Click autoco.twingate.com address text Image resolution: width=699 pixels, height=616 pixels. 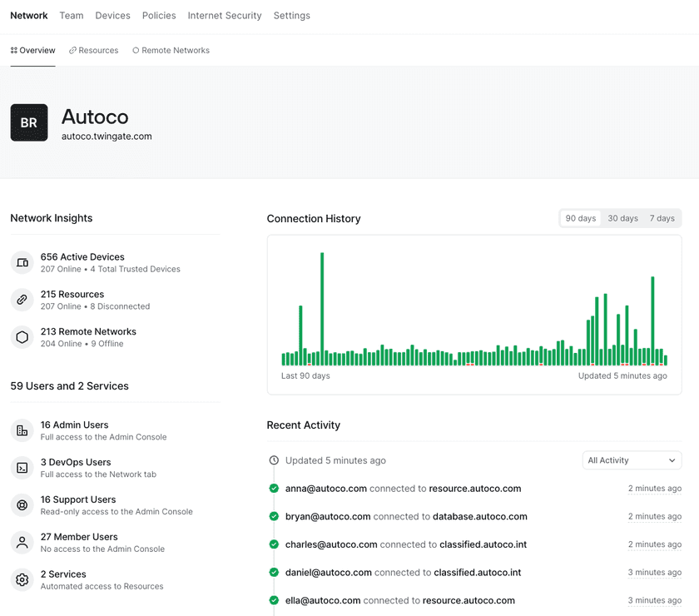pos(107,137)
